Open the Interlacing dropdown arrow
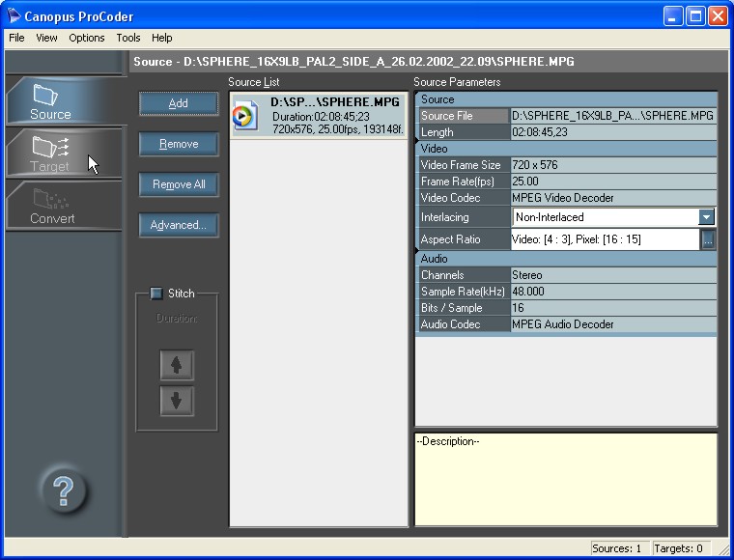The image size is (734, 560). [706, 216]
